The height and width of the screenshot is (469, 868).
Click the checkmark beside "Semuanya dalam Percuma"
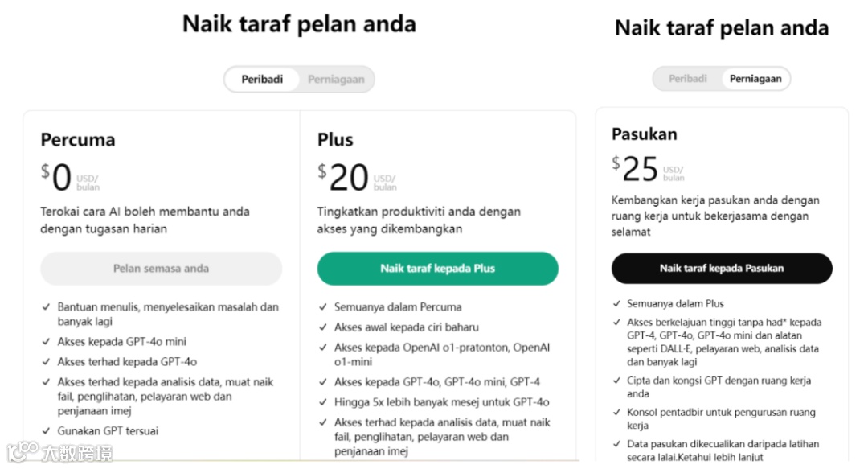(323, 307)
